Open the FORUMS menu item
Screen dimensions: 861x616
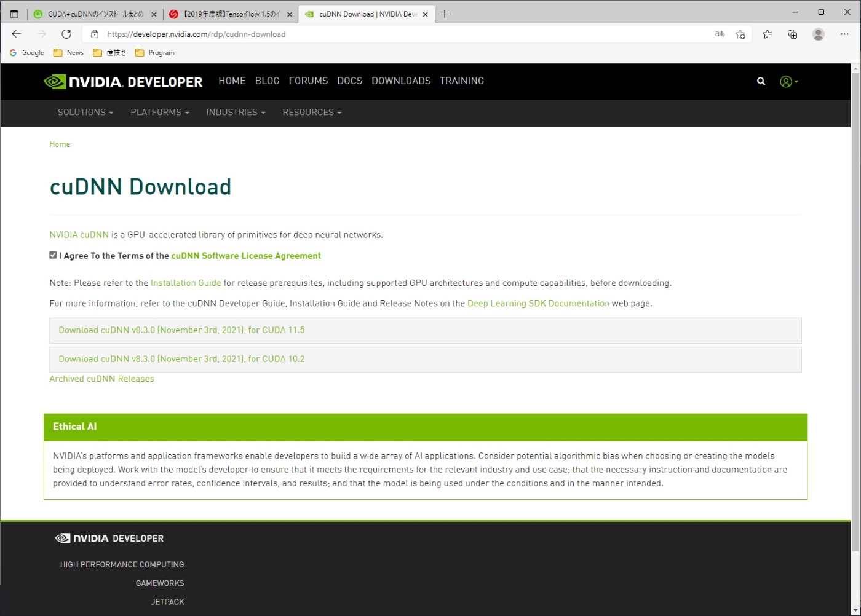pos(308,81)
